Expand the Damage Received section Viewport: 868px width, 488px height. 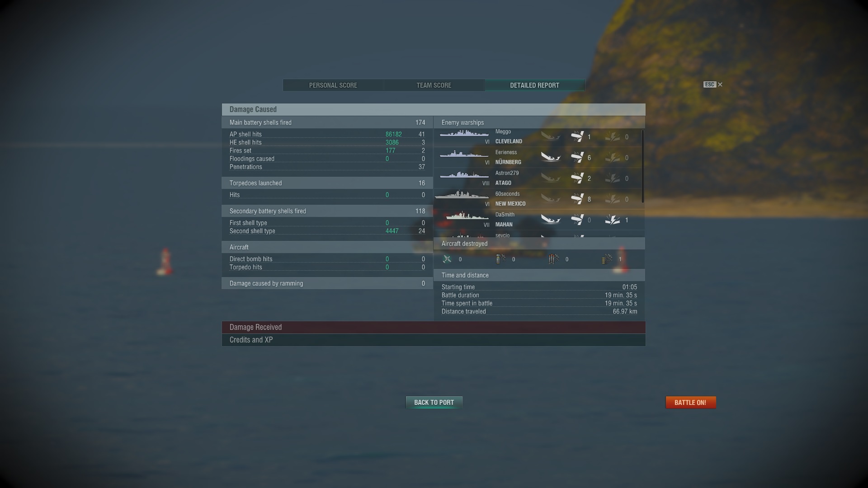point(434,327)
